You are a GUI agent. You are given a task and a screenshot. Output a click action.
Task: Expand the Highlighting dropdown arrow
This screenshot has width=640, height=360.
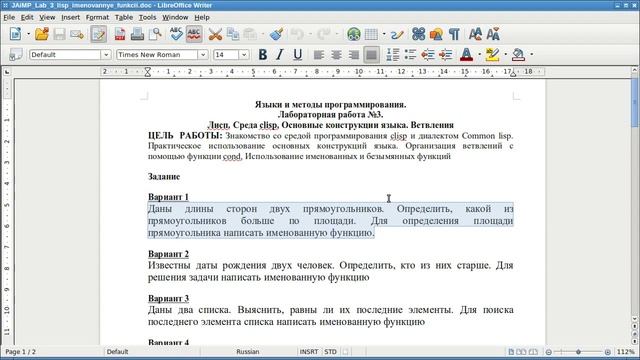click(x=506, y=54)
